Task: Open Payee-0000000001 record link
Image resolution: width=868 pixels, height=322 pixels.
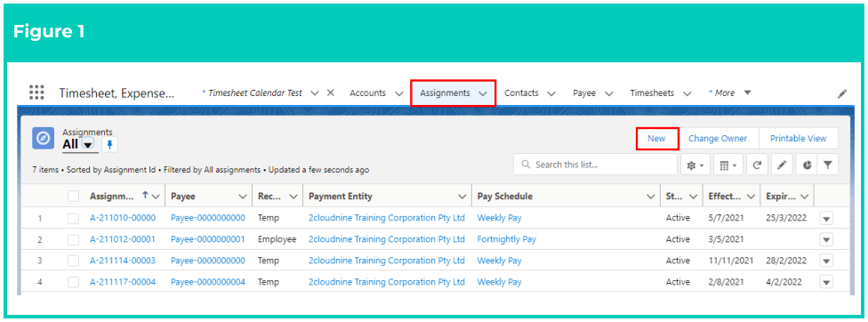Action: 207,239
